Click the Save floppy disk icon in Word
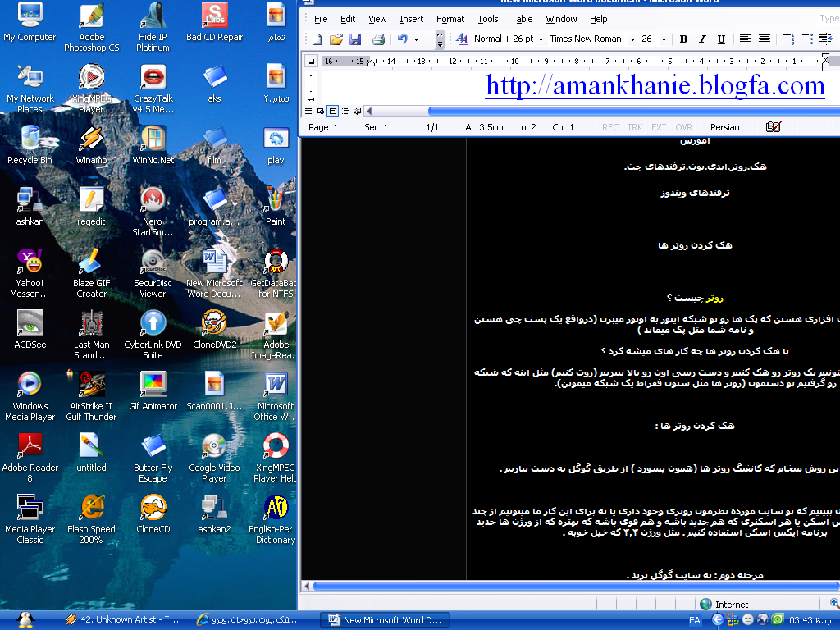Viewport: 840px width, 630px height. coord(354,39)
